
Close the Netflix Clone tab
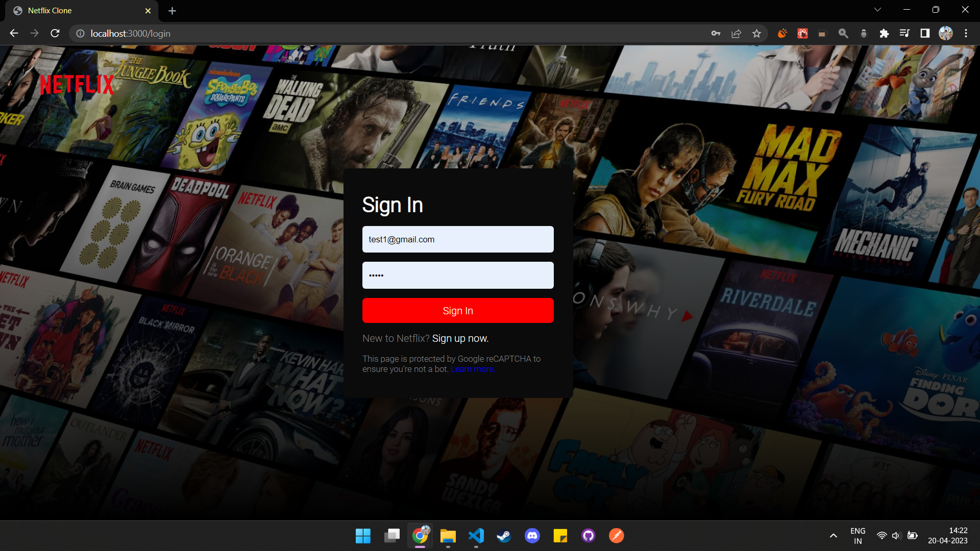148,11
